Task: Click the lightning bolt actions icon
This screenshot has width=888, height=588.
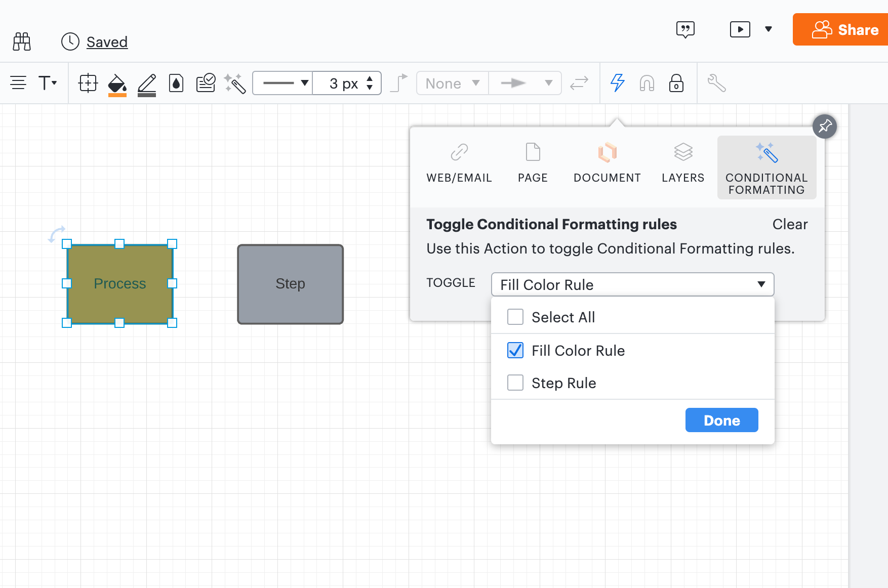Action: pos(618,83)
